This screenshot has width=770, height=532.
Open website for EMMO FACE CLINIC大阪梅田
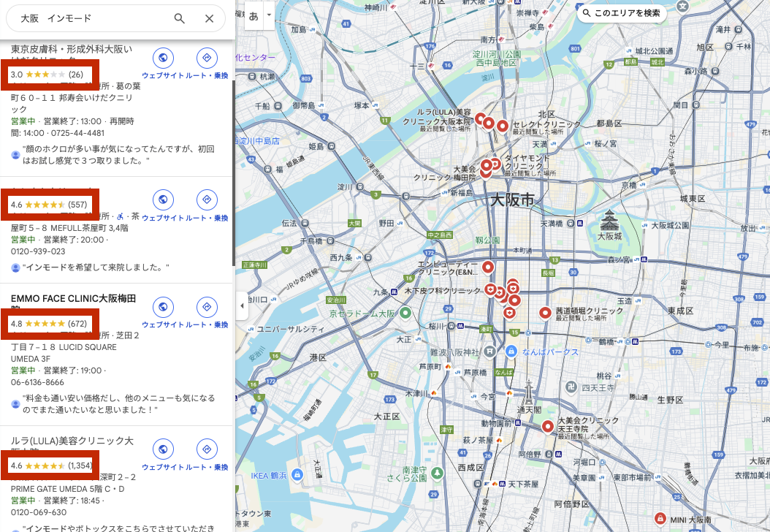tap(162, 307)
